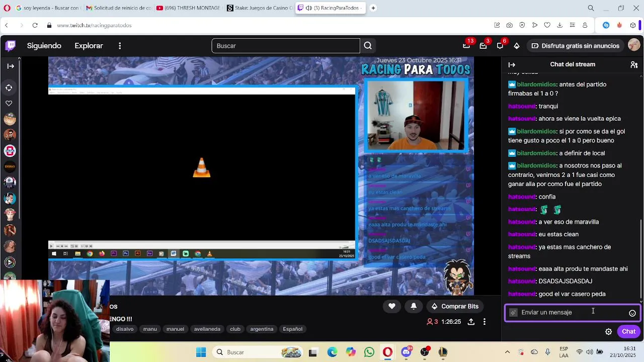Switch to soy leyenda search browser tab
The image size is (644, 362).
coord(47,8)
